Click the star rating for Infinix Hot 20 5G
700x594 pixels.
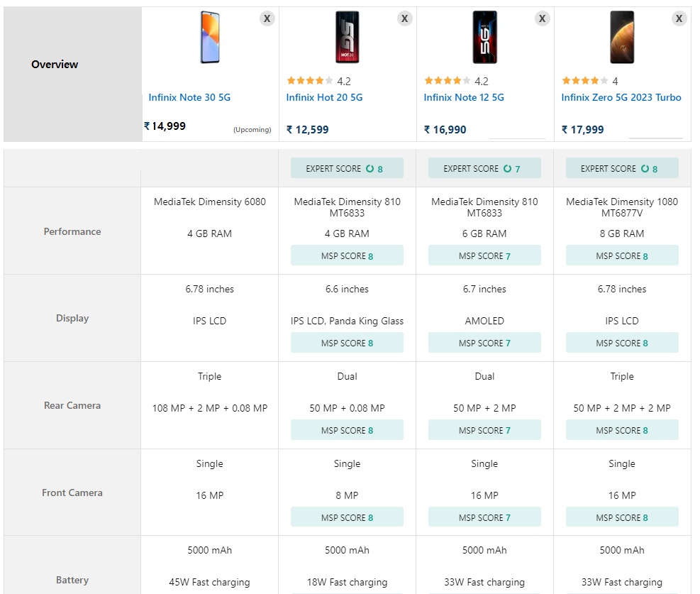305,81
